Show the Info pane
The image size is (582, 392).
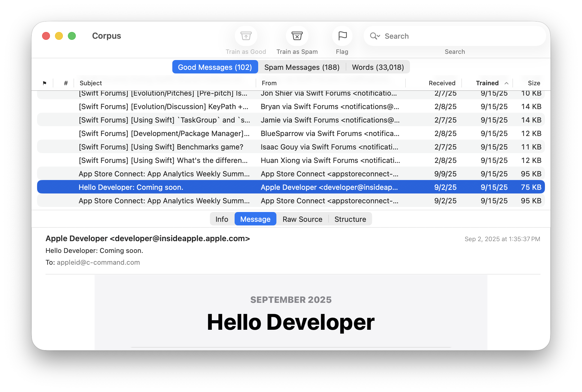[x=222, y=219]
